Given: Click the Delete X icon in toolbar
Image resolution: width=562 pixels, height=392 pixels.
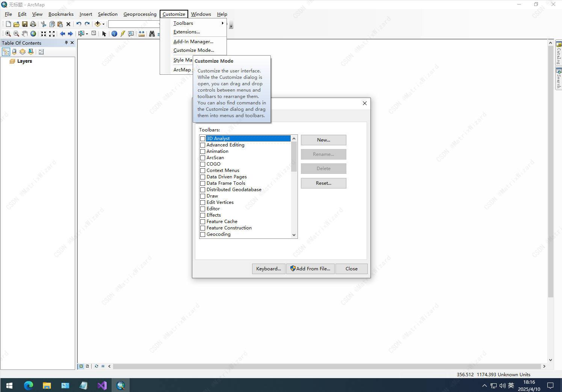Looking at the screenshot, I should coord(68,24).
